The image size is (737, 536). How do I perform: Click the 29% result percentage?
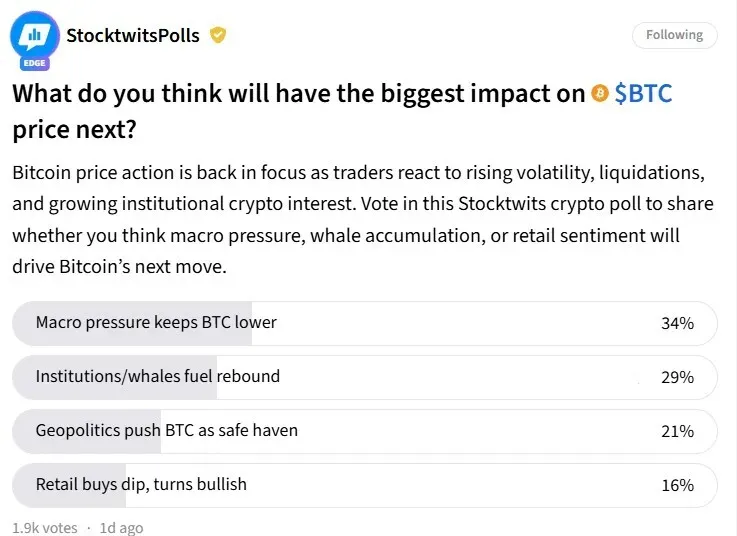click(x=677, y=377)
